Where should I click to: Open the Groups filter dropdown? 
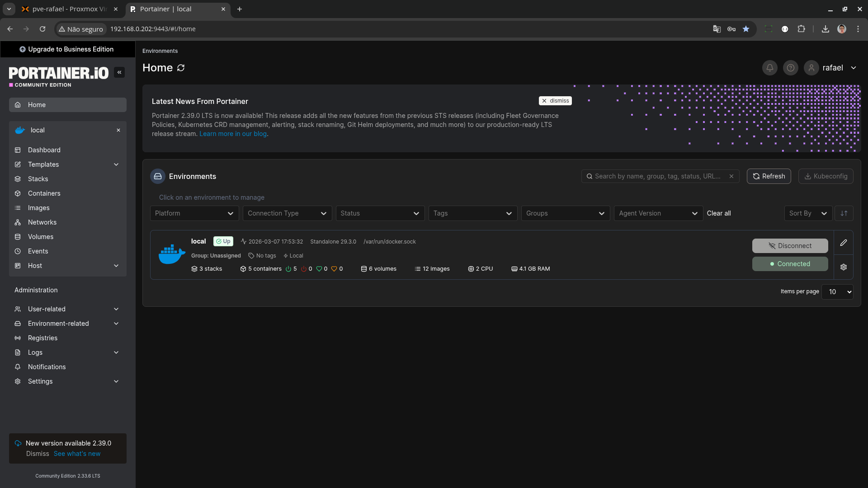click(566, 213)
